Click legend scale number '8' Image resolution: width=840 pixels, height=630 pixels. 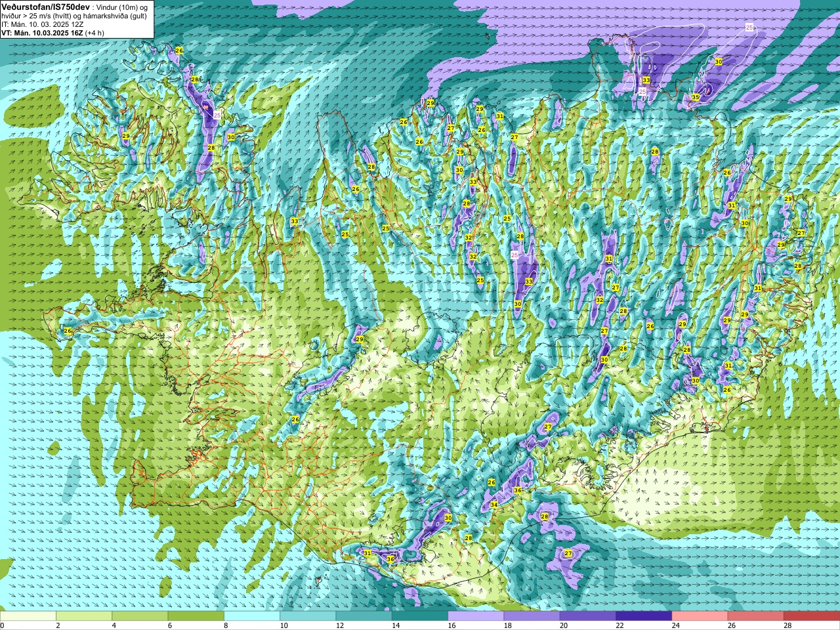(x=226, y=625)
